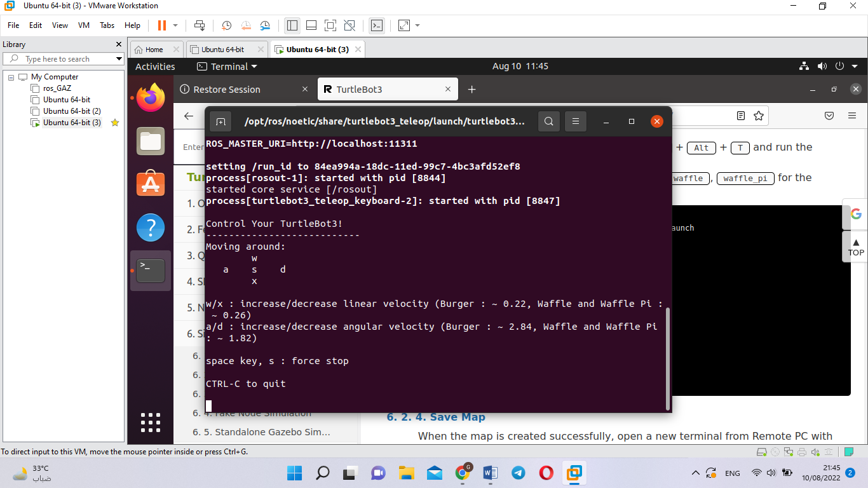Click the terminal window scrollbar
Screen dimensions: 868x488
(x=667, y=358)
